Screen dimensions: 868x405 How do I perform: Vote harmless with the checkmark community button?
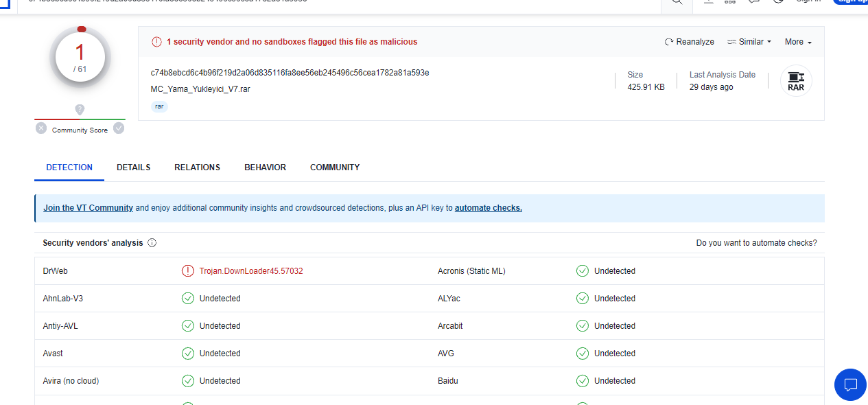click(x=119, y=128)
